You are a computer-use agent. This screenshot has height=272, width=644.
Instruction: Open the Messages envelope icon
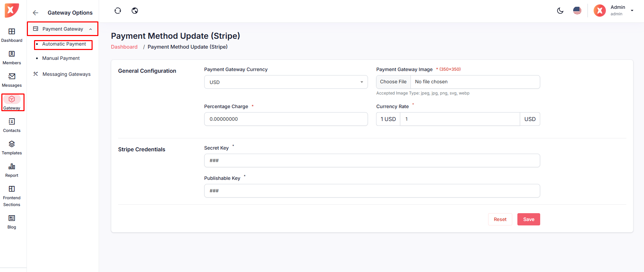tap(12, 76)
